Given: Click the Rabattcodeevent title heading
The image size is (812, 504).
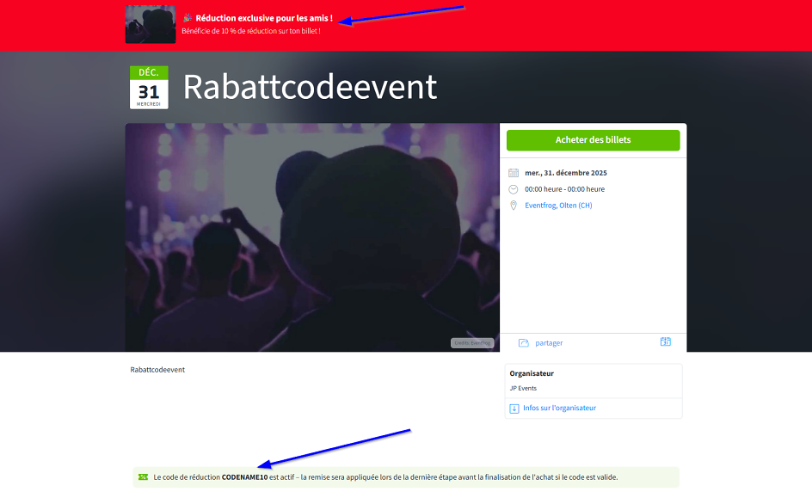Looking at the screenshot, I should [x=310, y=87].
